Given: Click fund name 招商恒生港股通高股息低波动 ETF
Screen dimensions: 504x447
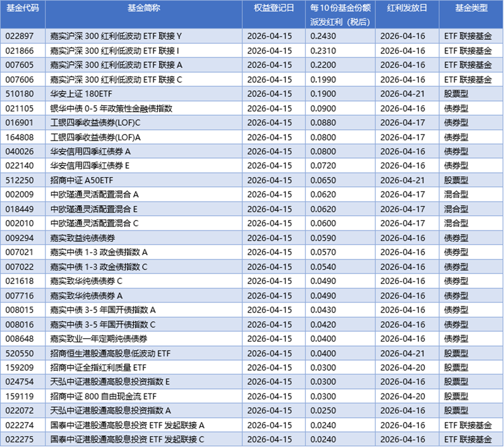Looking at the screenshot, I should (x=110, y=354).
